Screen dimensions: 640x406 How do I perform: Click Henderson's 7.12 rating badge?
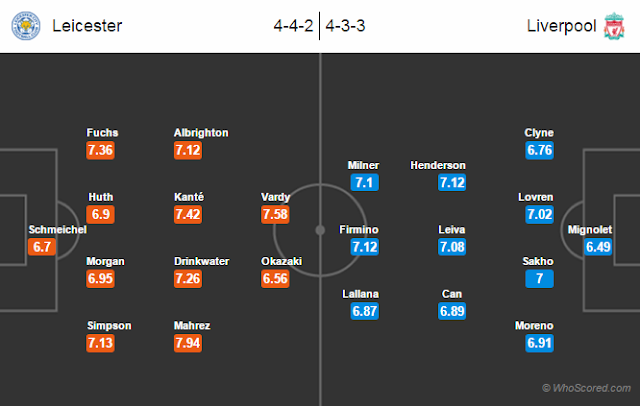point(452,182)
